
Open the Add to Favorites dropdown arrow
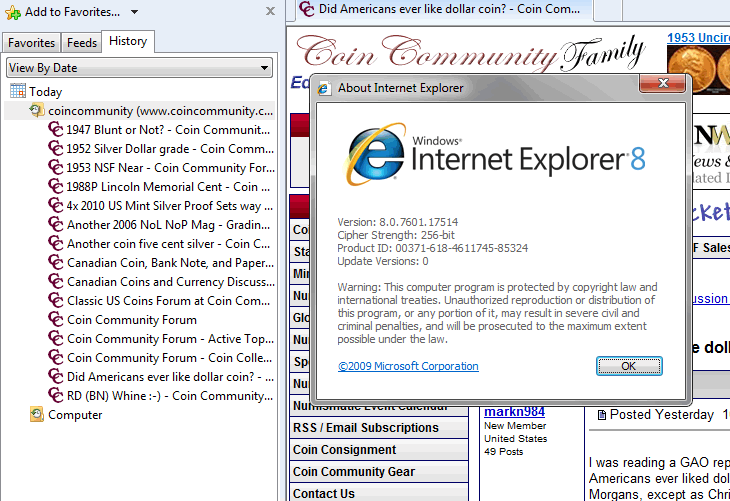pyautogui.click(x=134, y=12)
